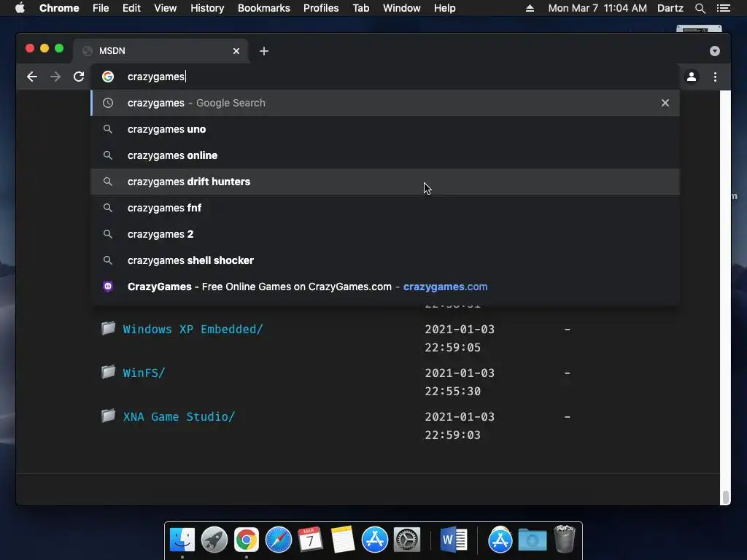The image size is (747, 560).
Task: Open the Help menu
Action: tap(444, 8)
